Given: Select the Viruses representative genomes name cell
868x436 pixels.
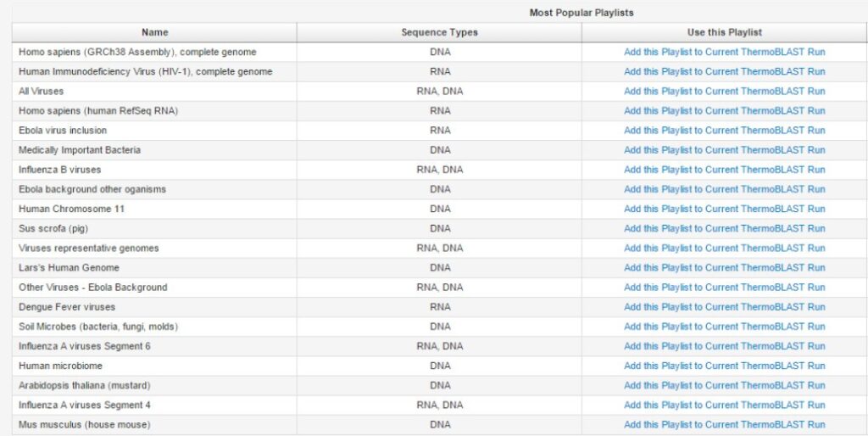Looking at the screenshot, I should pos(89,249).
